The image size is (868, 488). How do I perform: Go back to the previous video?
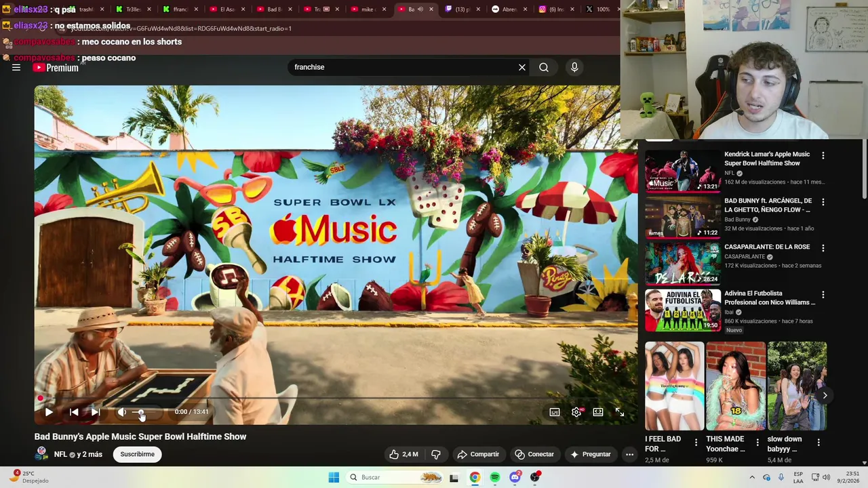click(74, 411)
